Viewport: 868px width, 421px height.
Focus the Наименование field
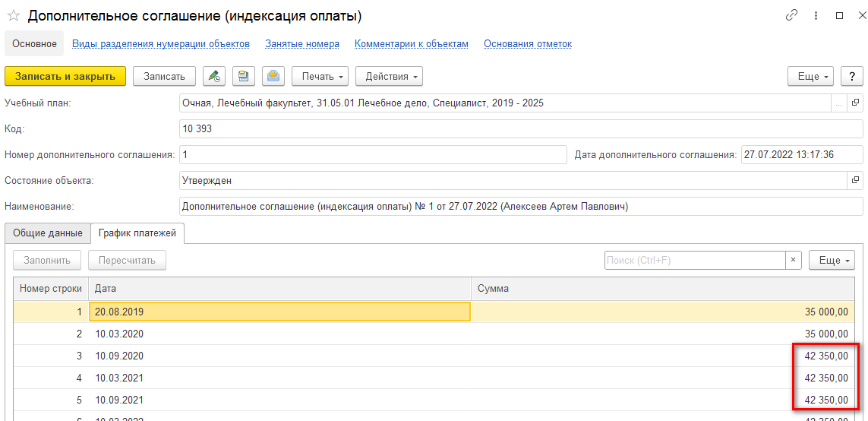click(521, 206)
